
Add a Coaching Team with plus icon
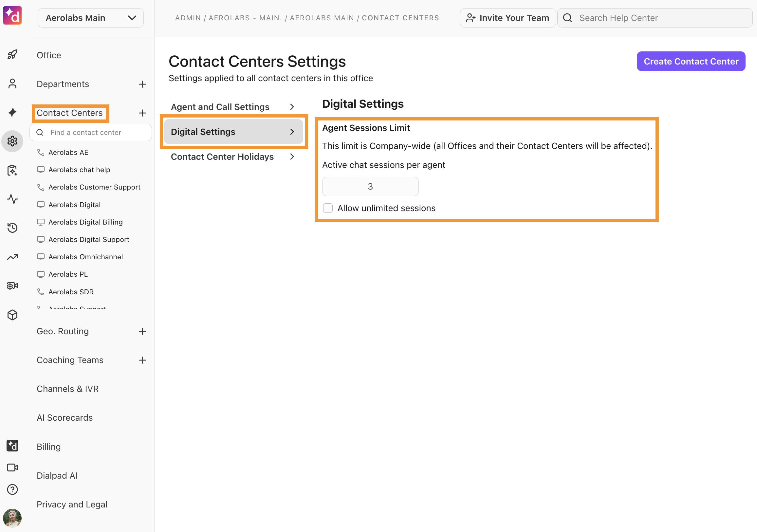pyautogui.click(x=142, y=360)
